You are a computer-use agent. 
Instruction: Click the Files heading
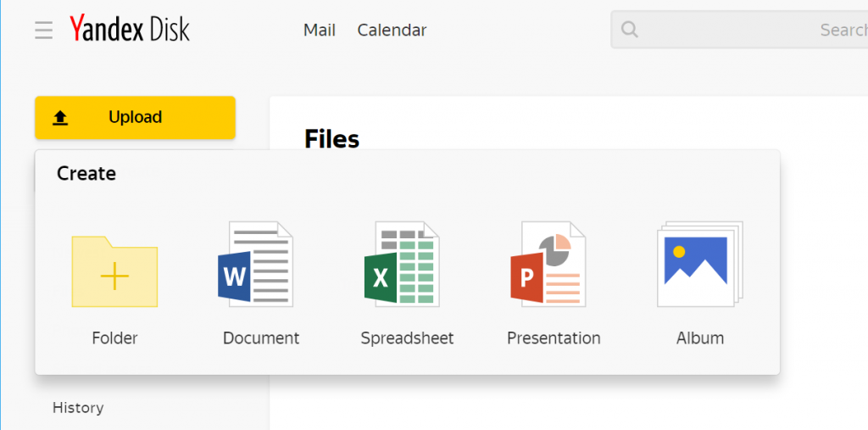332,139
